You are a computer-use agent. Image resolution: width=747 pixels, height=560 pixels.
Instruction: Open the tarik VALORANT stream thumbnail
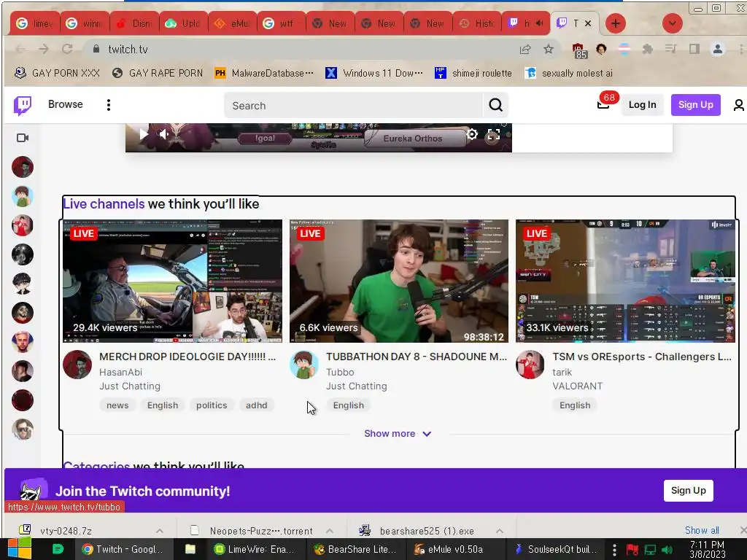click(x=625, y=281)
